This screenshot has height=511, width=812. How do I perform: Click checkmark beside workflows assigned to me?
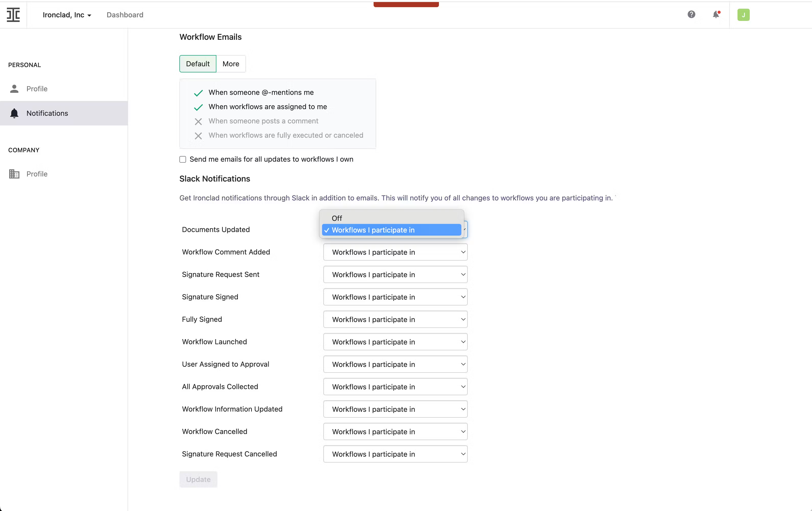(x=198, y=107)
